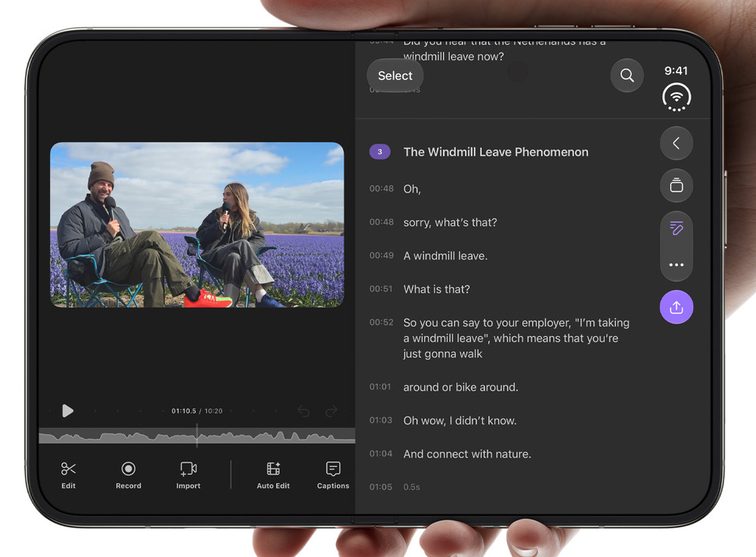This screenshot has width=756, height=557.
Task: Tap the 9:41 clock display
Action: click(x=676, y=71)
